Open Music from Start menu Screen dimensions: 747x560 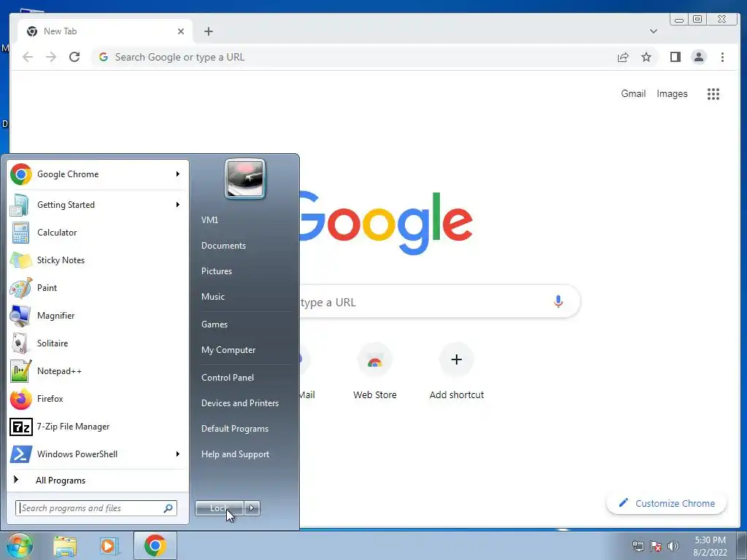pos(212,297)
